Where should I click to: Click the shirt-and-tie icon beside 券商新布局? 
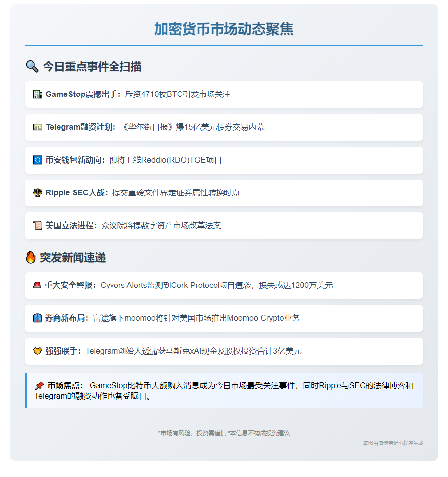coord(37,318)
